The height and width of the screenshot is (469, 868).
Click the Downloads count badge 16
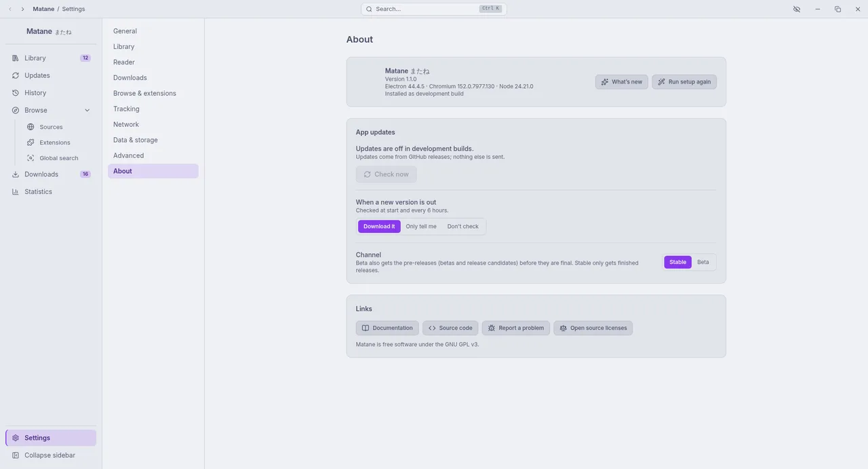click(x=85, y=174)
